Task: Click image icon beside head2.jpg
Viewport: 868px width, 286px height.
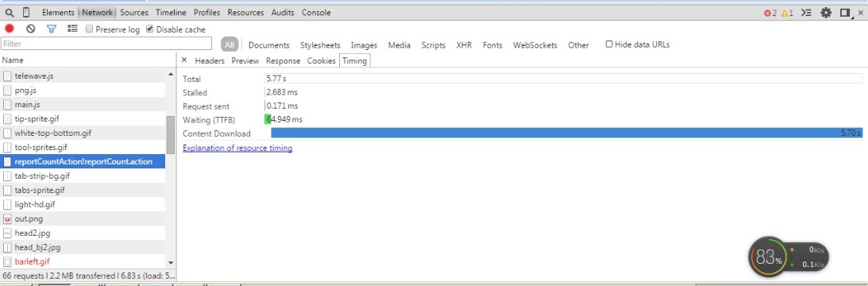Action: 7,233
